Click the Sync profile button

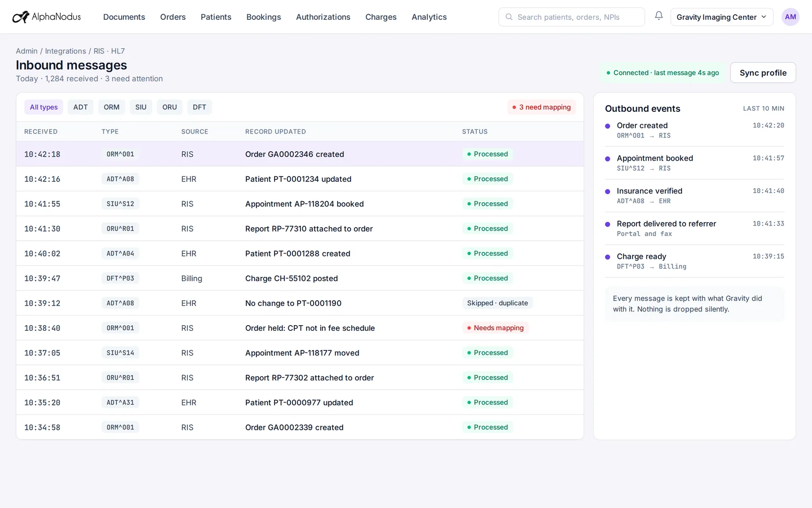tap(763, 73)
